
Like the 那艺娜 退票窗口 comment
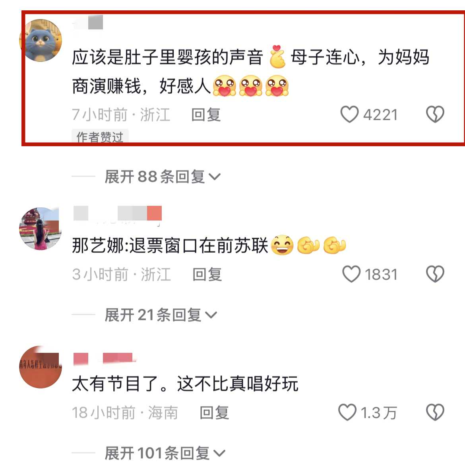[x=351, y=274]
